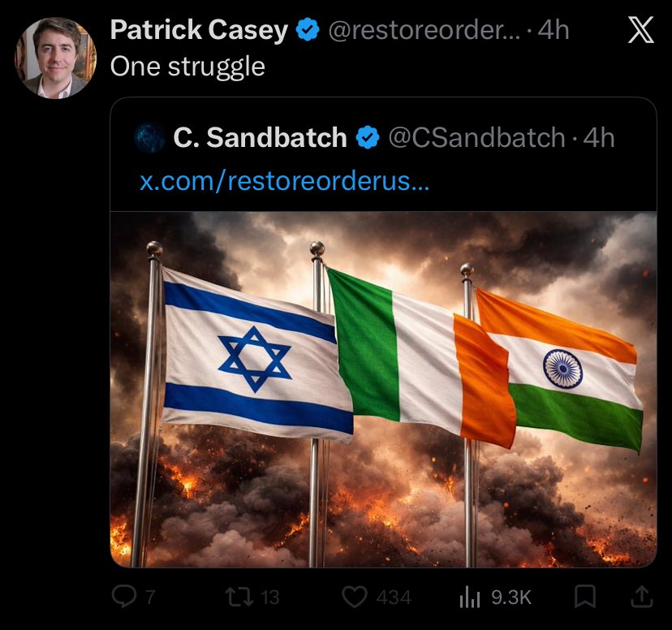This screenshot has width=672, height=630.
Task: Open the @CSandbatch handle
Action: (x=476, y=138)
